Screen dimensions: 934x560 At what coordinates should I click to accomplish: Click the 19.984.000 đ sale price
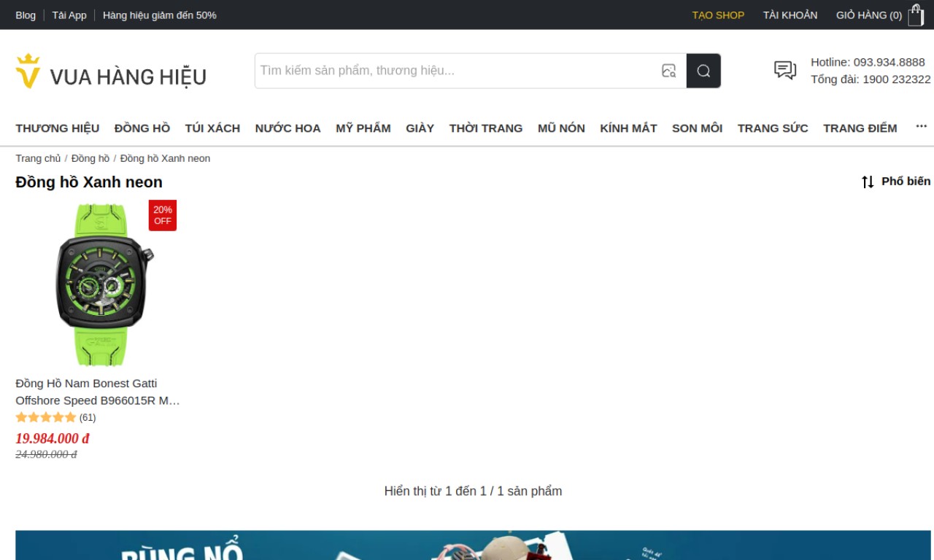pyautogui.click(x=52, y=438)
